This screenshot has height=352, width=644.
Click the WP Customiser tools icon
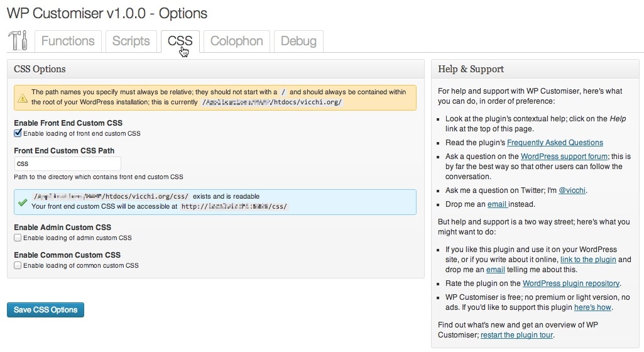point(18,41)
